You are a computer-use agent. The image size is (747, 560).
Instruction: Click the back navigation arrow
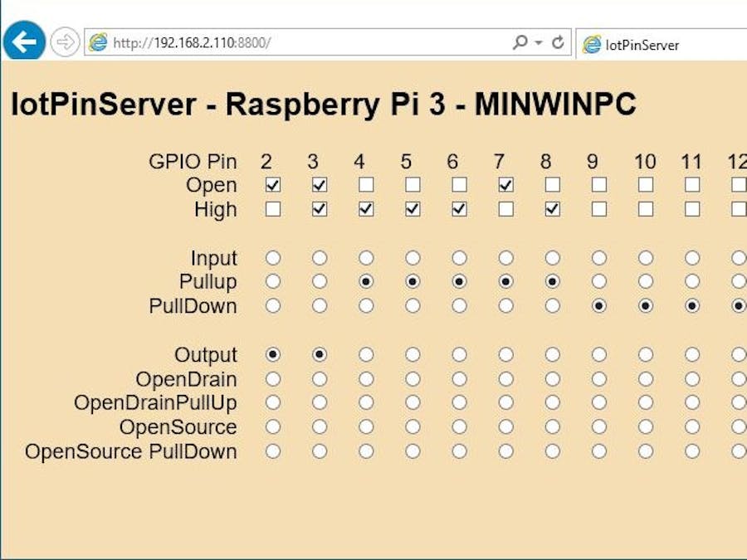25,41
